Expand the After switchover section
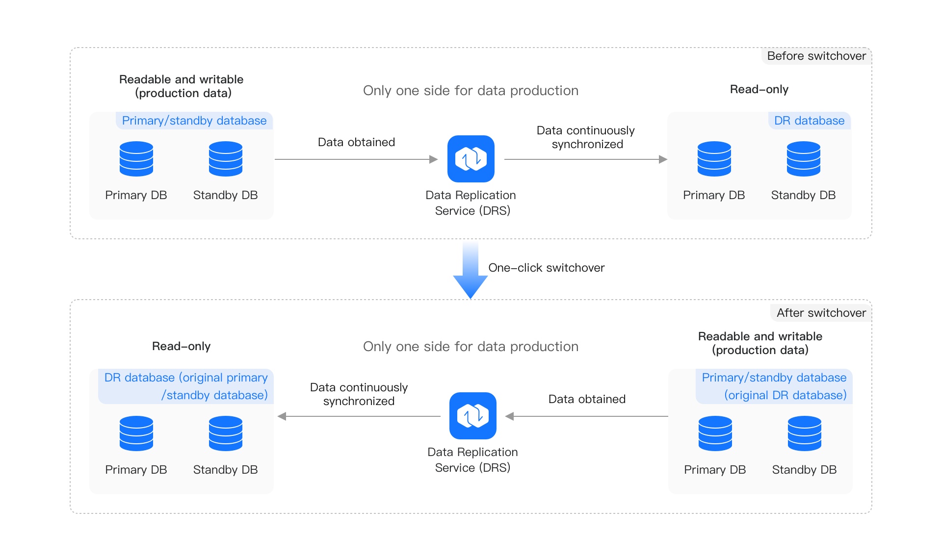 pyautogui.click(x=820, y=312)
